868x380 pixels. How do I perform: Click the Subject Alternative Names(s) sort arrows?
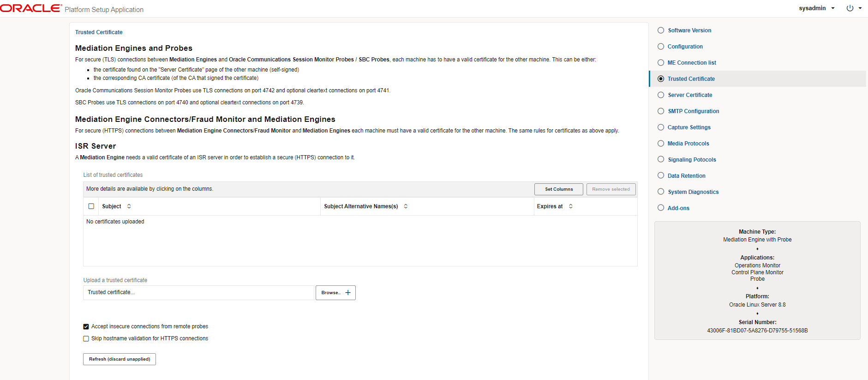406,206
